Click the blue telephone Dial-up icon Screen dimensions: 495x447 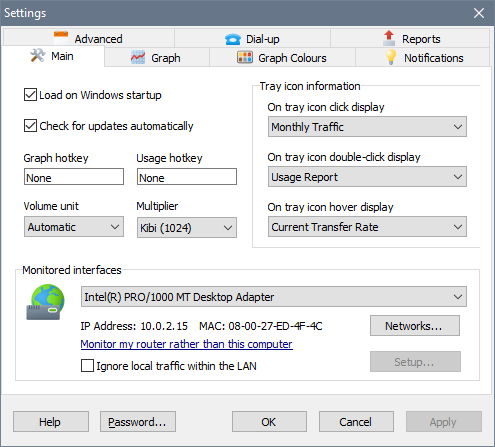click(x=233, y=39)
